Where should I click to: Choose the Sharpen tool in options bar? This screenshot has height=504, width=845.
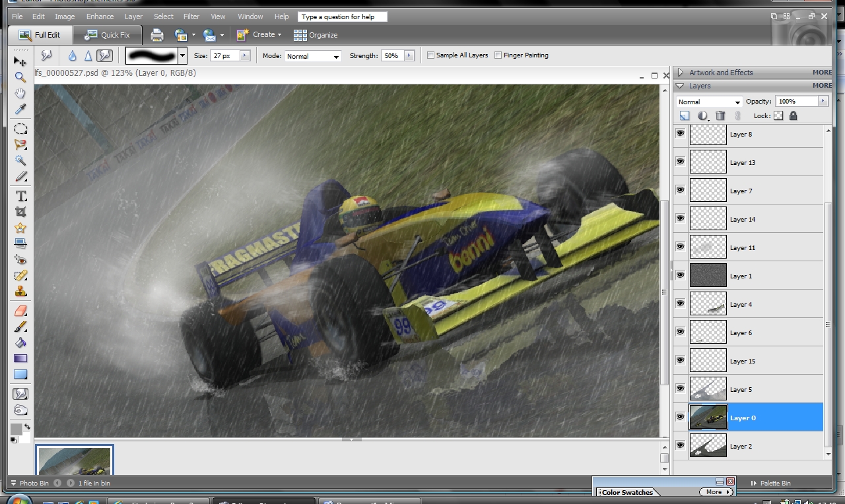click(x=88, y=56)
